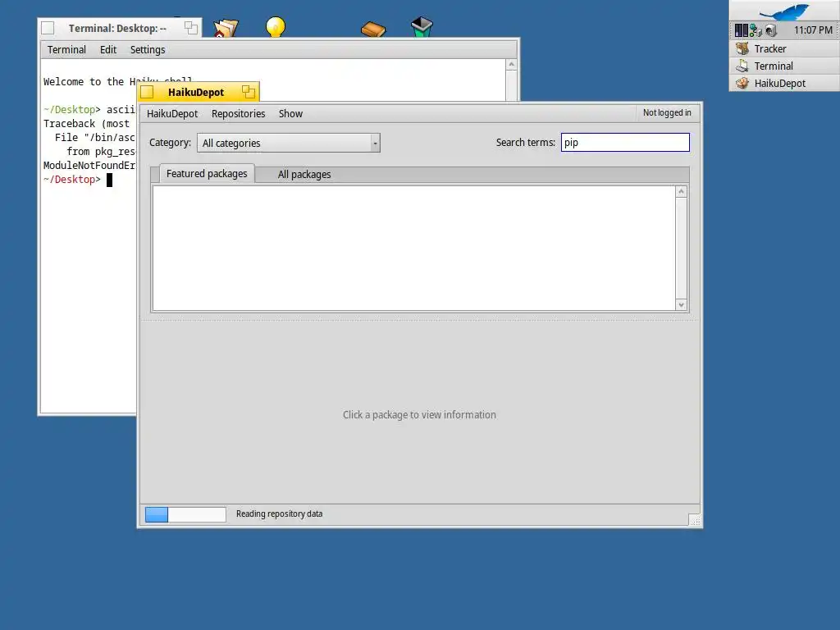Click the package list scrollbar up arrow
Viewport: 840px width, 630px height.
point(681,192)
